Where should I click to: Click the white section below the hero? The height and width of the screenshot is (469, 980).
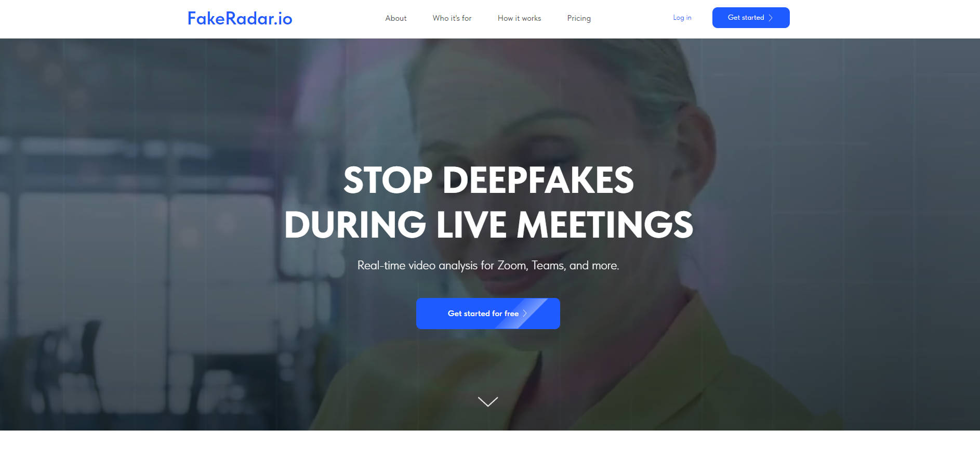pos(490,450)
